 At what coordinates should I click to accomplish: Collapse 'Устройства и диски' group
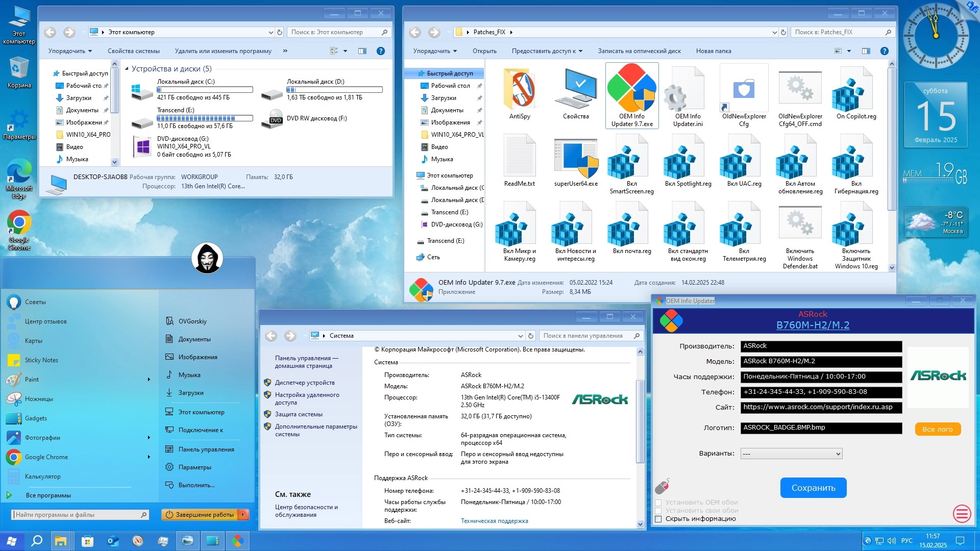(127, 69)
